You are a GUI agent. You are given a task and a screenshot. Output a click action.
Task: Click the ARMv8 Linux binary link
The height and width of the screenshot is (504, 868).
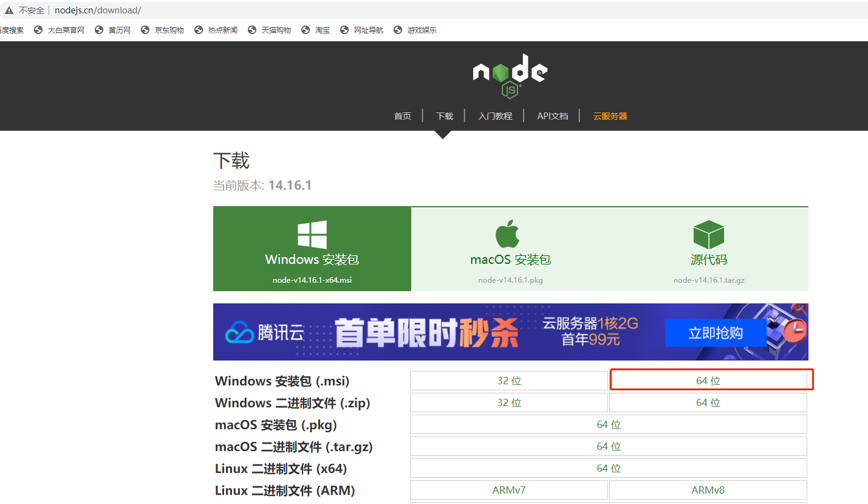coord(708,489)
